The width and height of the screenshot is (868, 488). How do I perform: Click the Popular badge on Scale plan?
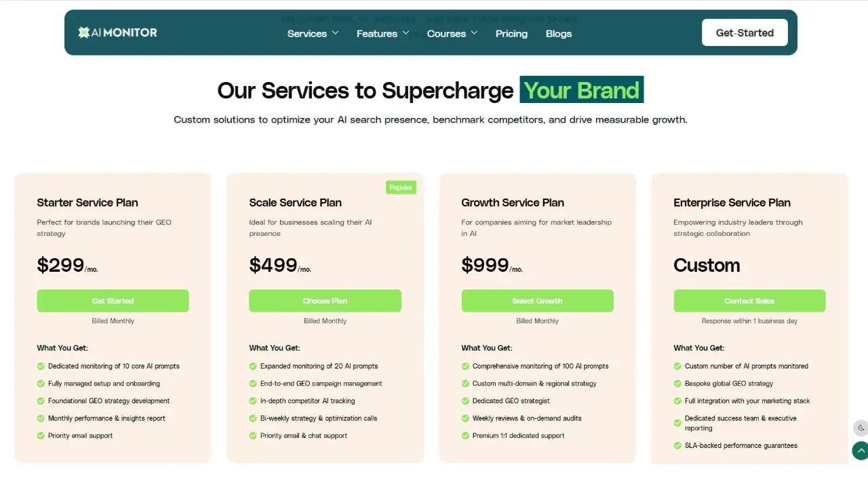(401, 187)
